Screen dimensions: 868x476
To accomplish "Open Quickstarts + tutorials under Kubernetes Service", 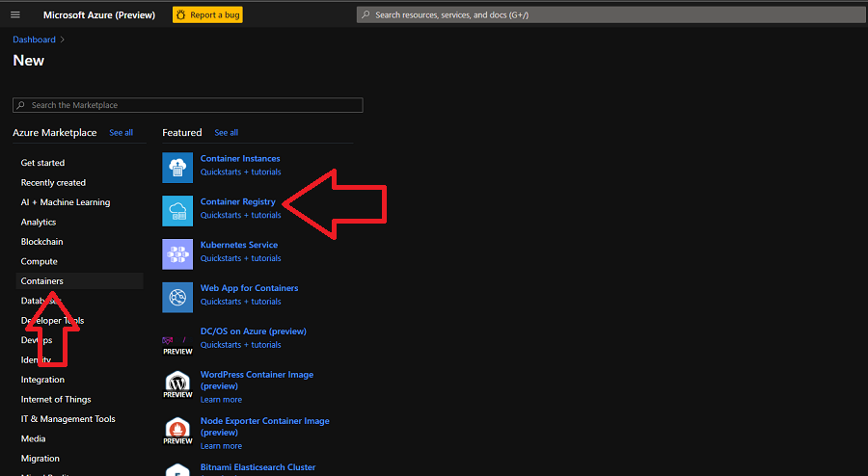I will tap(240, 258).
